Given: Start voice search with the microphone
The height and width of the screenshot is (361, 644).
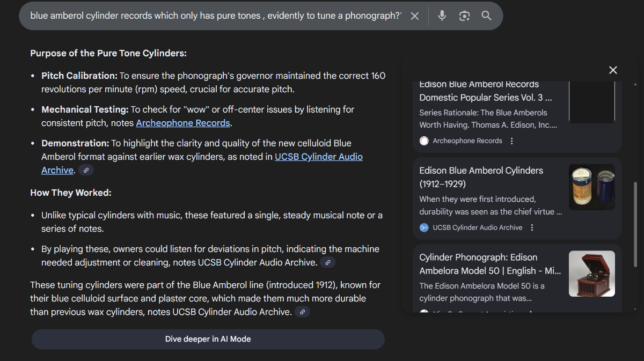Looking at the screenshot, I should click(x=442, y=16).
